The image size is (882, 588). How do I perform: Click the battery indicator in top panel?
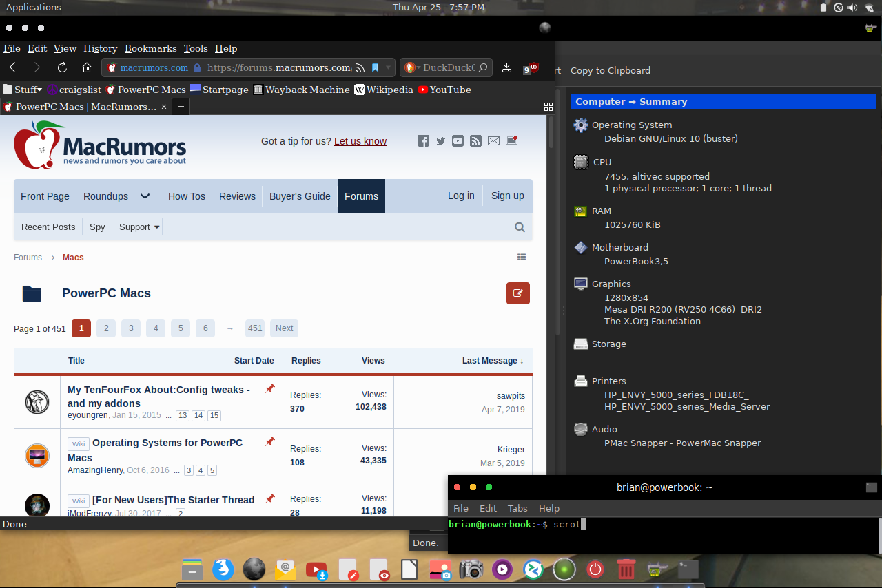(823, 8)
